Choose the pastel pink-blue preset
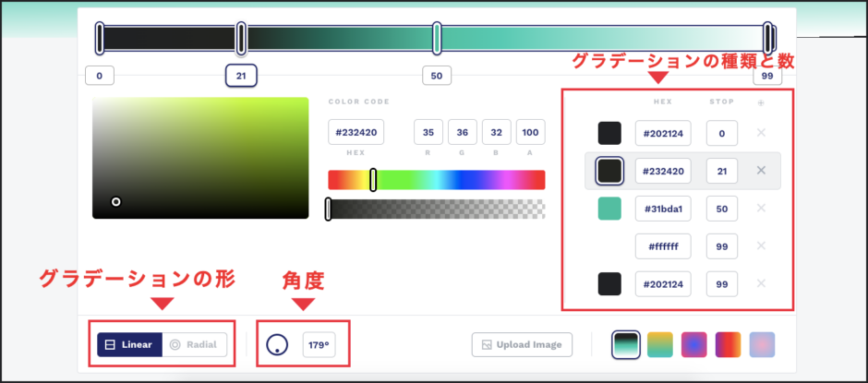 (x=762, y=345)
